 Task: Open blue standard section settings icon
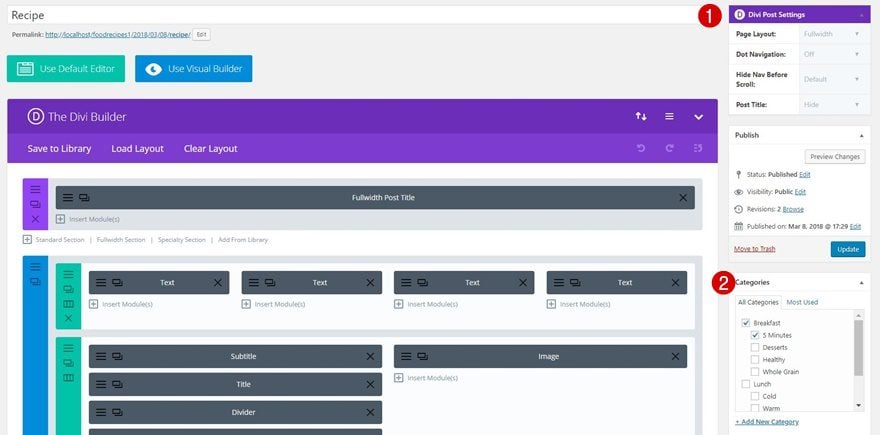(35, 267)
